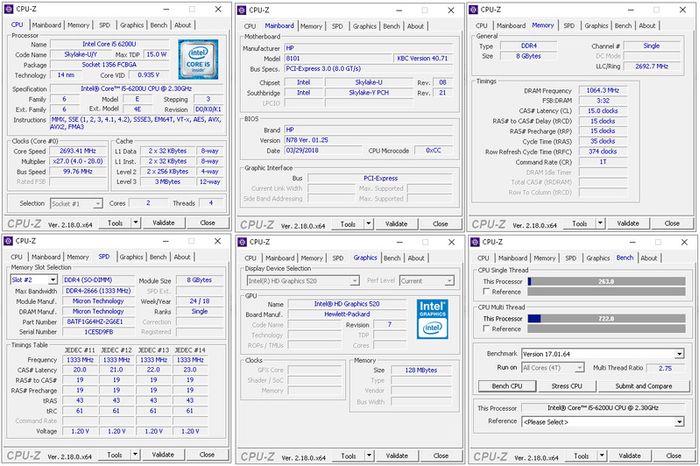
Task: Click Single Thread Reference empty bar
Action: coord(606,291)
